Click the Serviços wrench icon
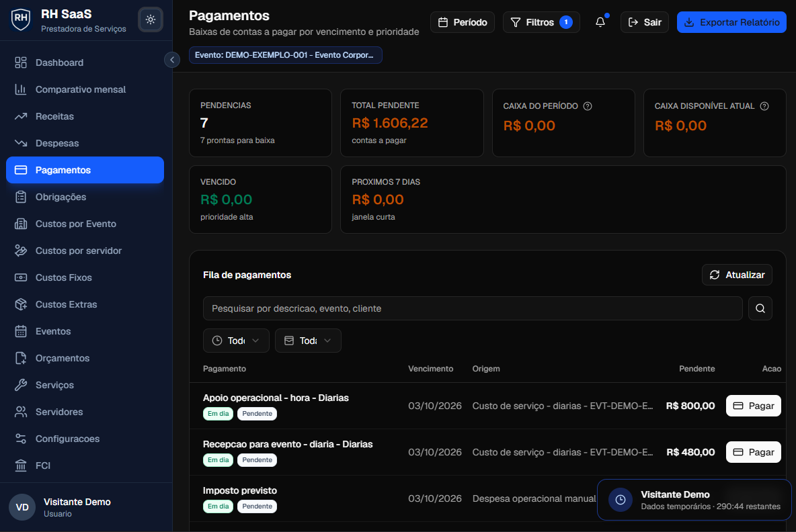796x532 pixels. tap(21, 385)
